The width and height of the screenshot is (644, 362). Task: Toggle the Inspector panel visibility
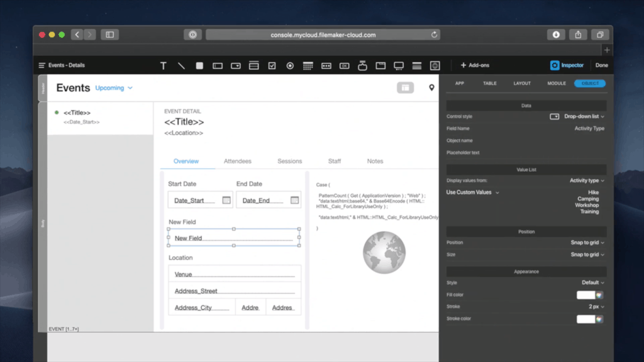[x=567, y=65]
